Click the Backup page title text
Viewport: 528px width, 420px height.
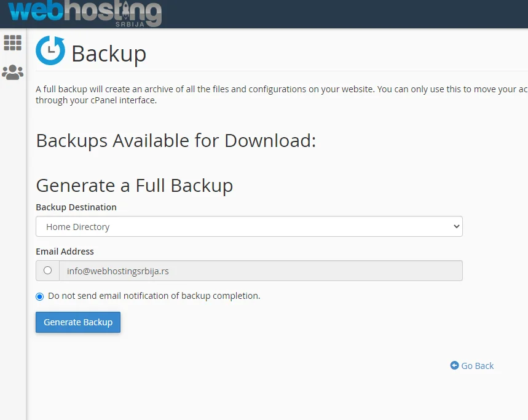click(x=109, y=54)
